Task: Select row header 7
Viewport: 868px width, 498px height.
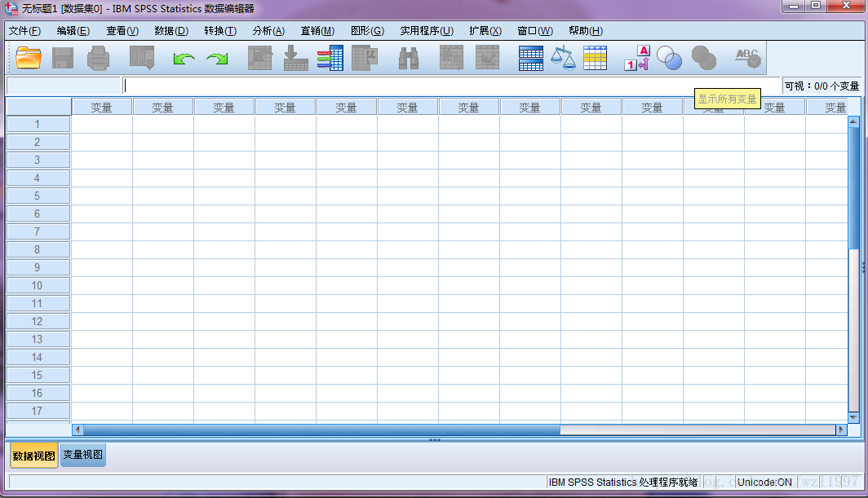Action: pos(38,231)
